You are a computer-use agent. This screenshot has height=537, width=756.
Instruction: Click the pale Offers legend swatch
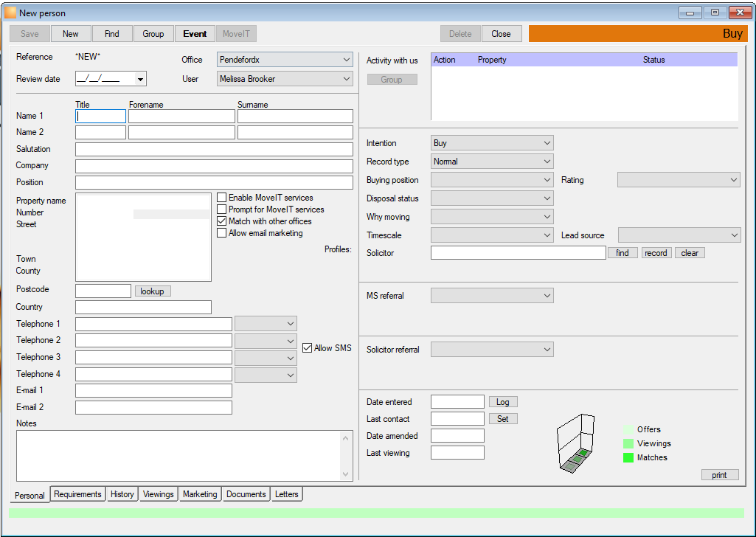(628, 429)
